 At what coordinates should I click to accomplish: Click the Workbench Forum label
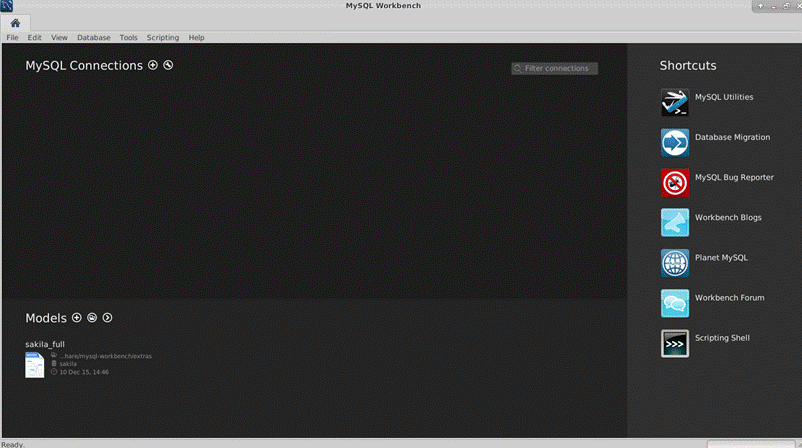729,298
